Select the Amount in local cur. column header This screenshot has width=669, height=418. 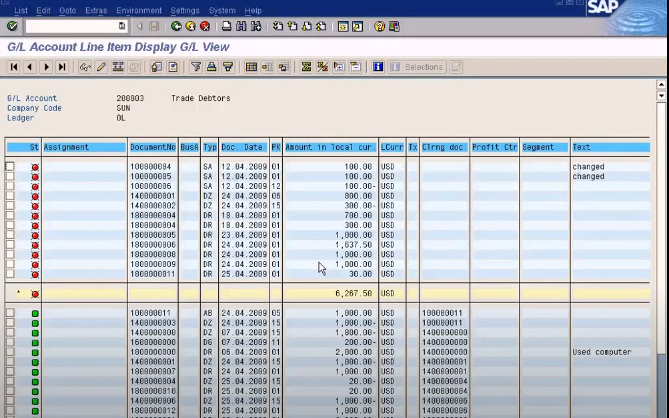coord(331,148)
